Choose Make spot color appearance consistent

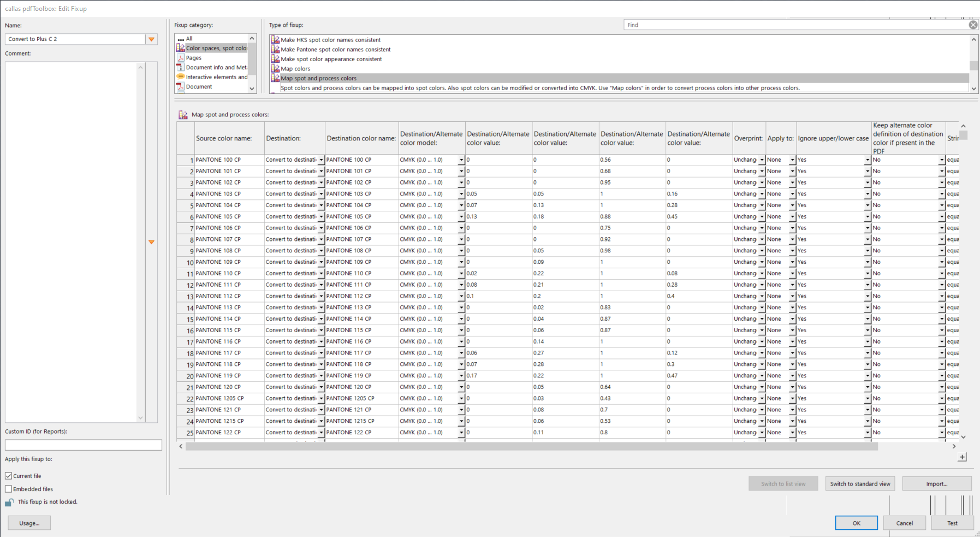coord(331,59)
